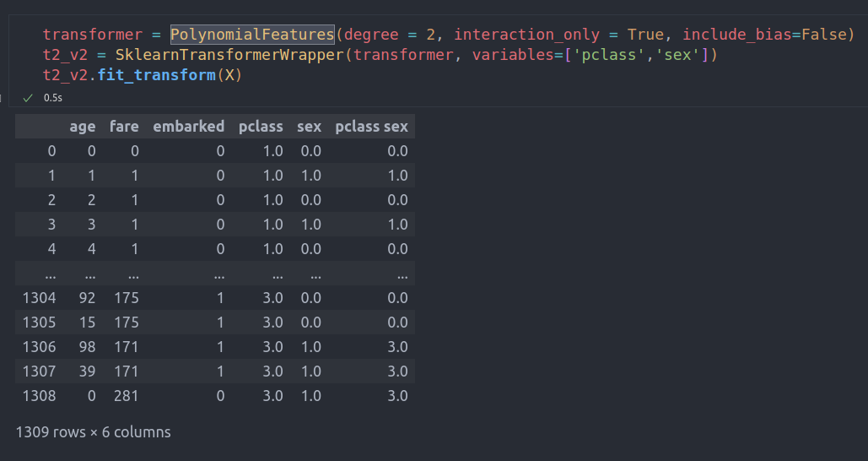Viewport: 868px width, 461px height.
Task: Click the include_bias parameter name
Action: coord(736,35)
